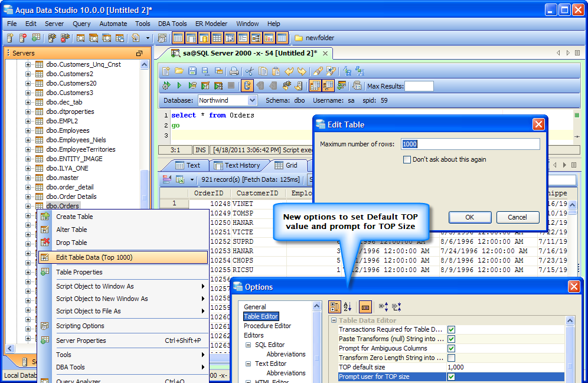Viewport: 588px width, 383px height.
Task: Click the Execute All gear-arrows icon
Action: (x=166, y=86)
